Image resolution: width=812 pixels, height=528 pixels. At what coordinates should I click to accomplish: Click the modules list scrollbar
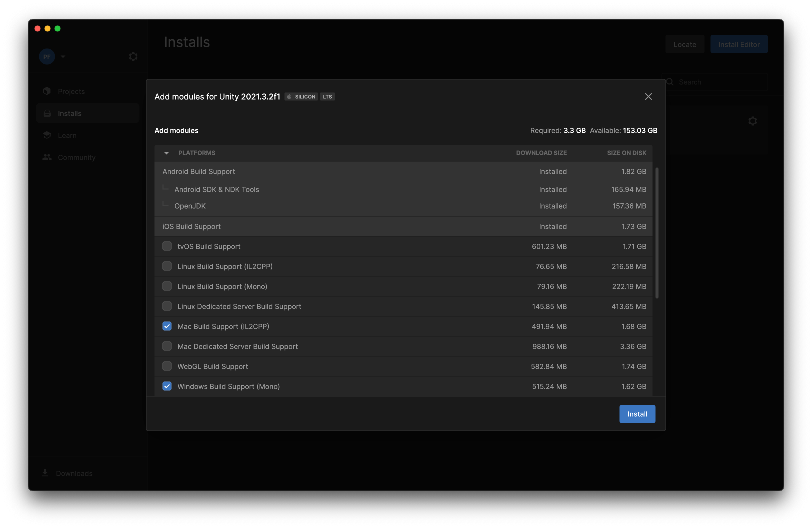(x=657, y=233)
